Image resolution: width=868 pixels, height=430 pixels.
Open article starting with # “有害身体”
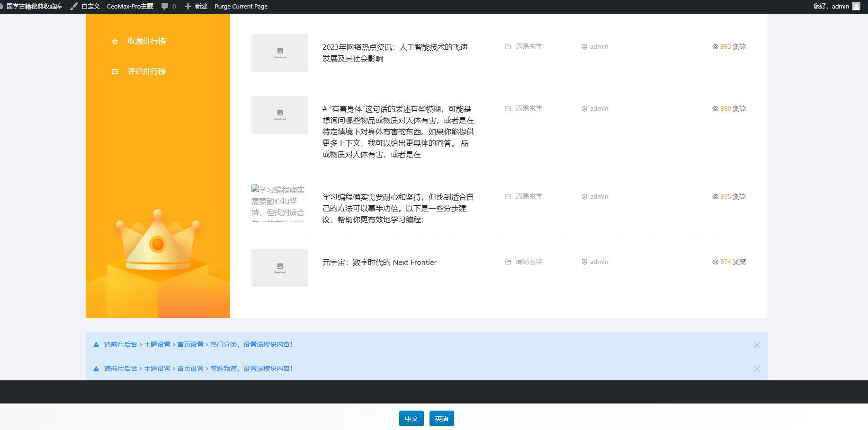pos(398,132)
